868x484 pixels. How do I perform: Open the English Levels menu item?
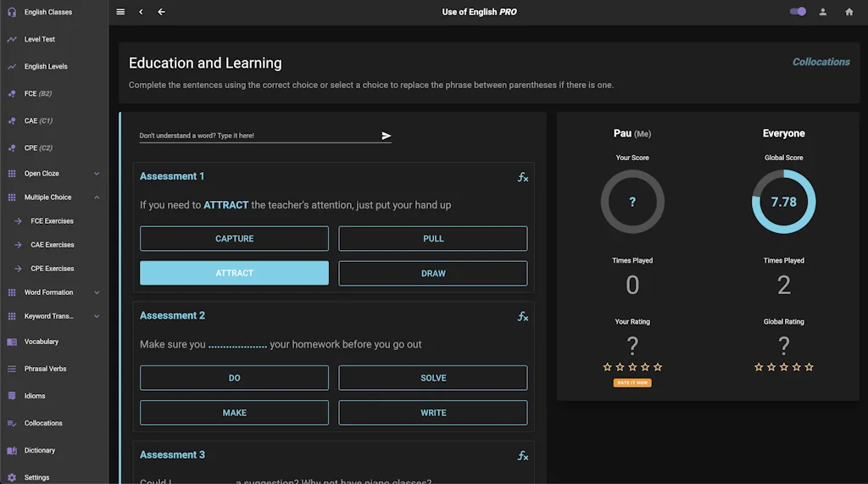[46, 66]
